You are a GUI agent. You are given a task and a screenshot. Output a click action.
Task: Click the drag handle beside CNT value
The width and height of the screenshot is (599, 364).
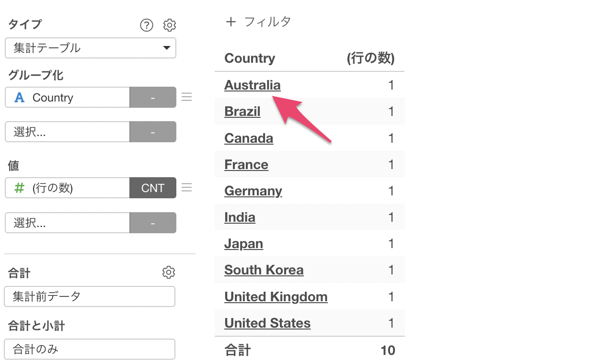(x=187, y=188)
